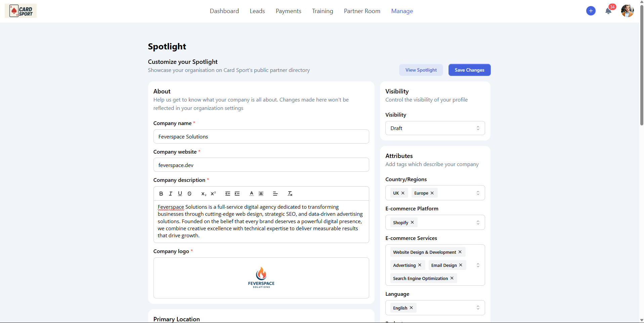Image resolution: width=644 pixels, height=323 pixels.
Task: Apply italic formatting in editor toolbar
Action: point(170,194)
